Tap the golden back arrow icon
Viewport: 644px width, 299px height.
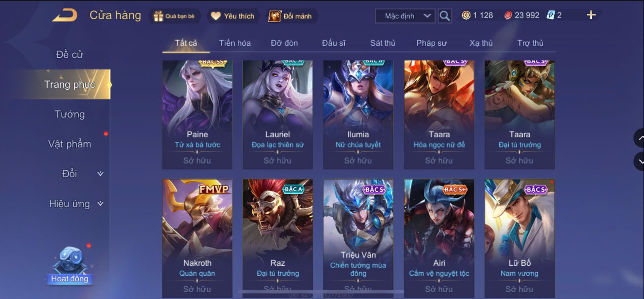tap(65, 15)
